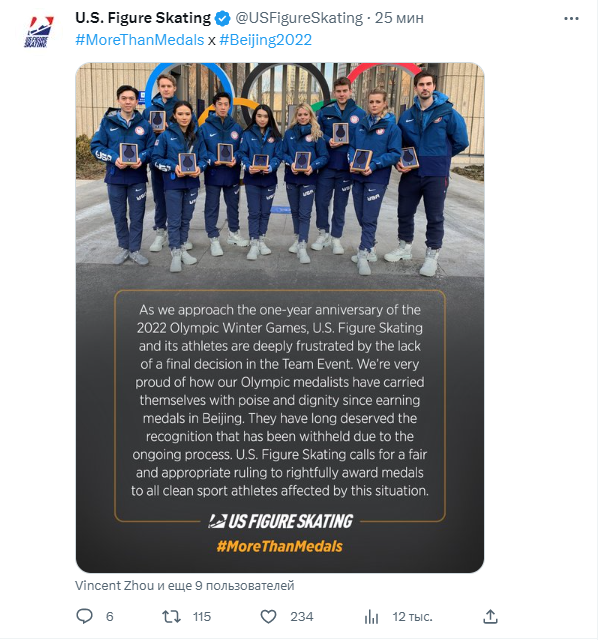Share the tweet using upload arrow icon
Viewport: 602px width, 640px height.
pyautogui.click(x=490, y=616)
